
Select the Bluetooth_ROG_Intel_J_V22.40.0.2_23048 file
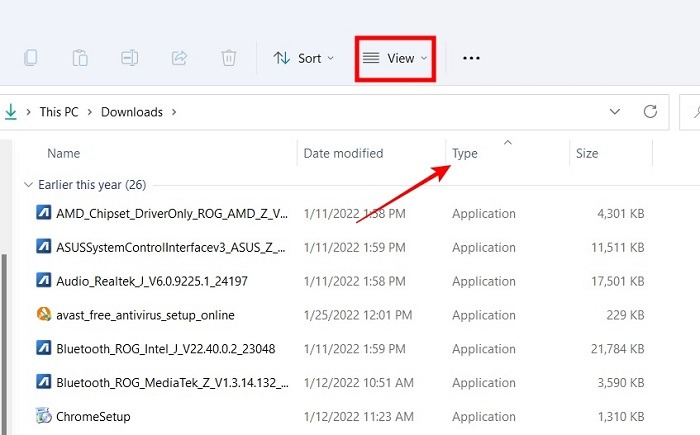click(166, 349)
